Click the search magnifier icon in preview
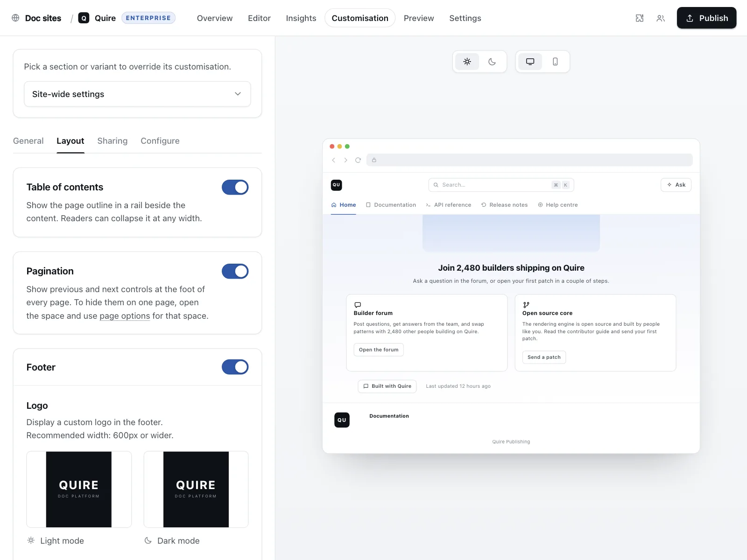Screen dimensions: 747x560 [x=436, y=185]
